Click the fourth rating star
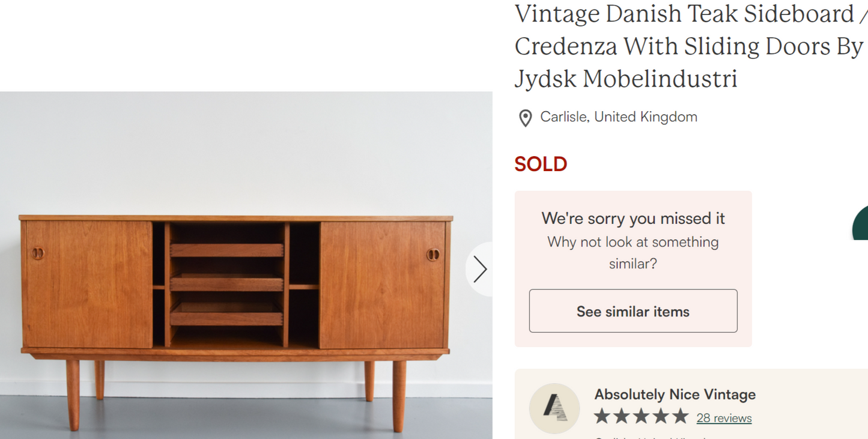The image size is (868, 439). [x=661, y=414]
